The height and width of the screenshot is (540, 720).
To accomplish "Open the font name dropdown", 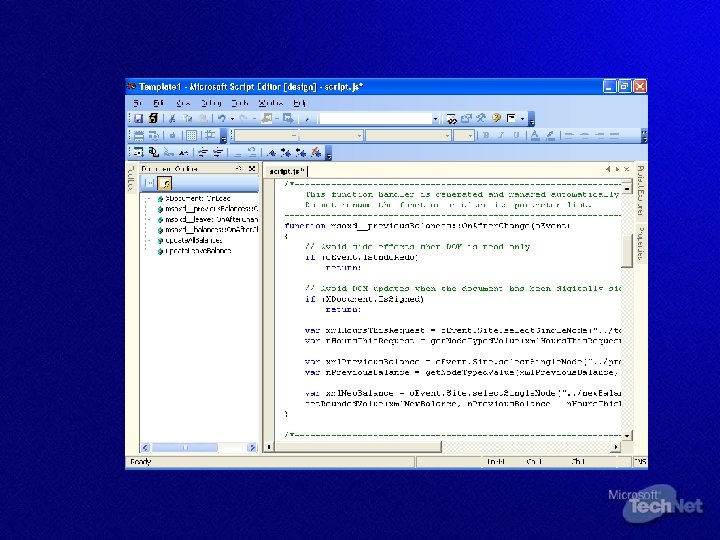I will (447, 136).
